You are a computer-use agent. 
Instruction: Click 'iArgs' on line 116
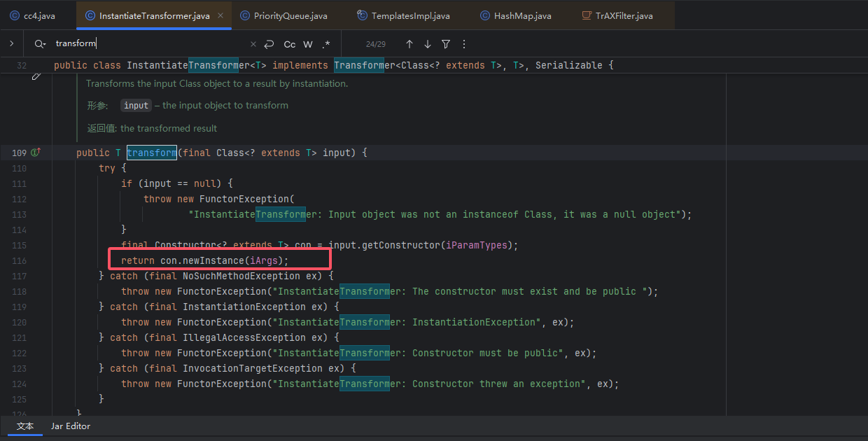[264, 260]
